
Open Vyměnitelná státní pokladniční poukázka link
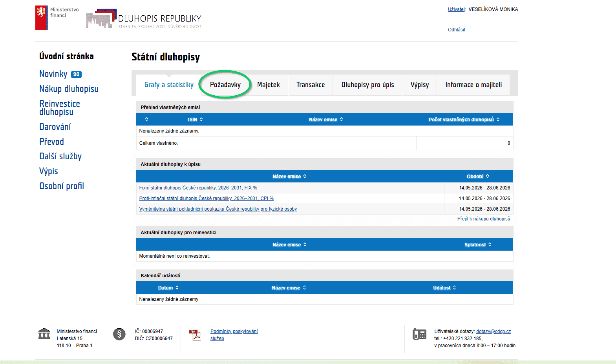(x=218, y=209)
